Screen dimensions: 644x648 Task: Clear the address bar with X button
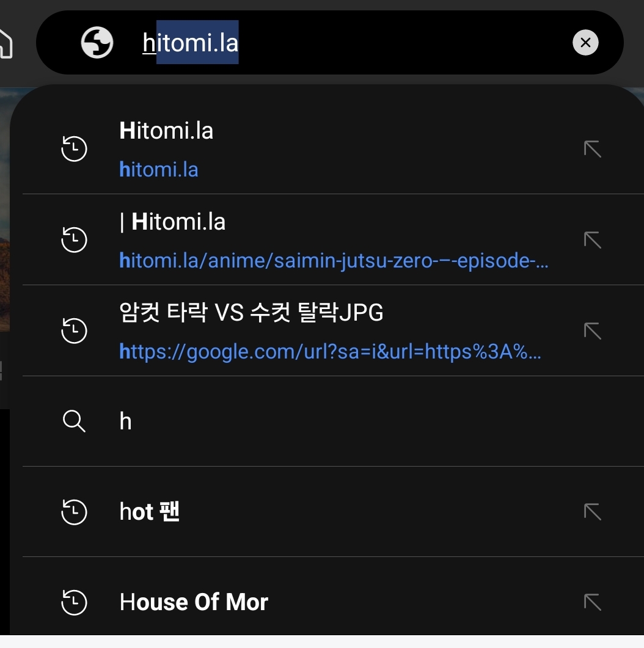point(585,43)
